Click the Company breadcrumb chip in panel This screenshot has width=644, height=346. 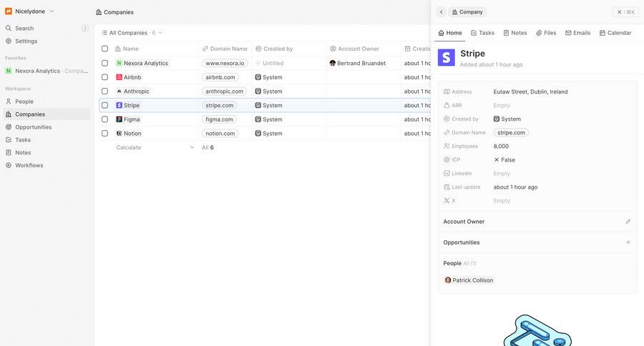tap(467, 12)
